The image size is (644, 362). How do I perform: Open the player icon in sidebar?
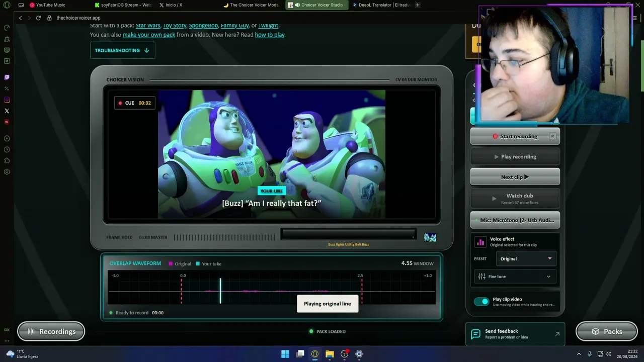point(7,138)
